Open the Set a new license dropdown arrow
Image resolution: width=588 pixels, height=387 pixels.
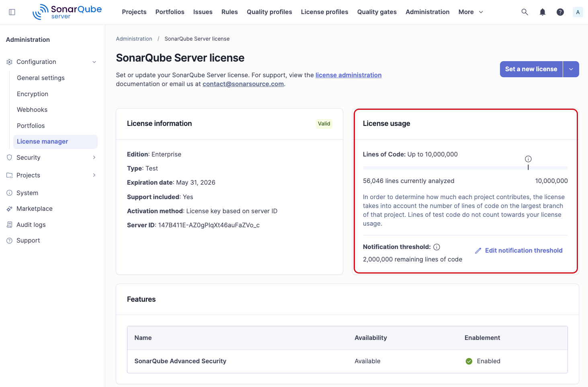(571, 69)
